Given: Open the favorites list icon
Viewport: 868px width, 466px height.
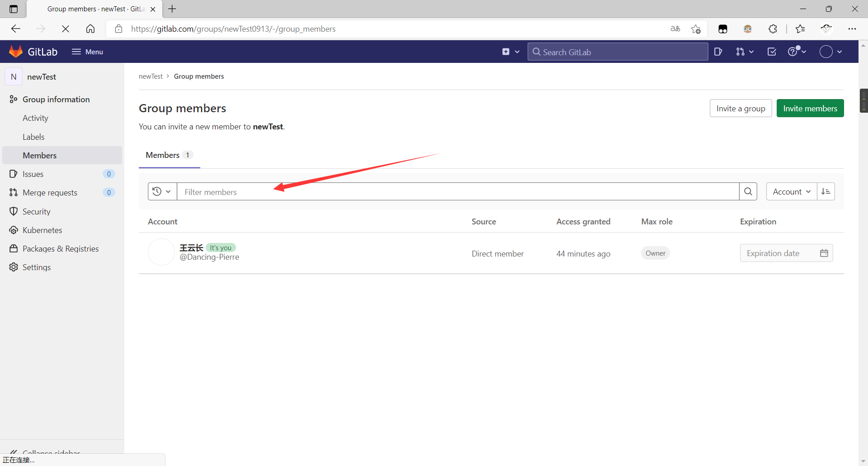Looking at the screenshot, I should (x=800, y=29).
